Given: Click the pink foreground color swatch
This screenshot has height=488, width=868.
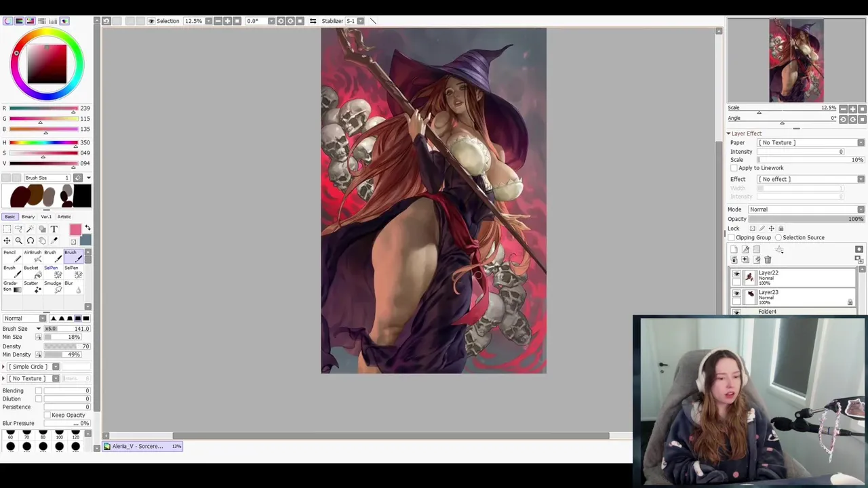Looking at the screenshot, I should [x=75, y=230].
